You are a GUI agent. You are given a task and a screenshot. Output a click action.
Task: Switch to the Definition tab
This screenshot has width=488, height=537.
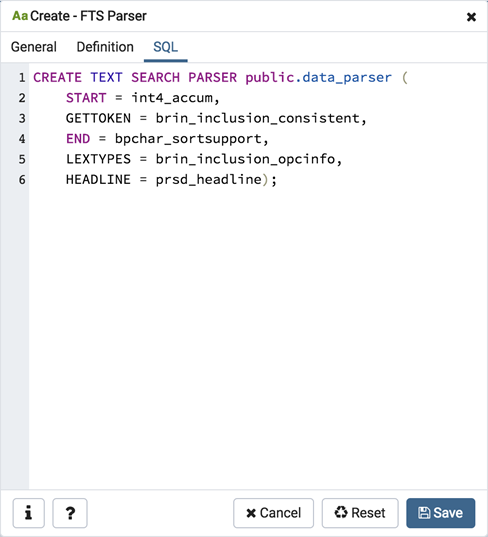point(105,47)
